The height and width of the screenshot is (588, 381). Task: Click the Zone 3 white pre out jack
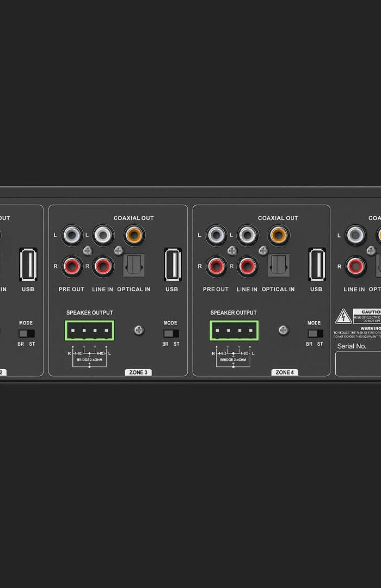coord(72,235)
